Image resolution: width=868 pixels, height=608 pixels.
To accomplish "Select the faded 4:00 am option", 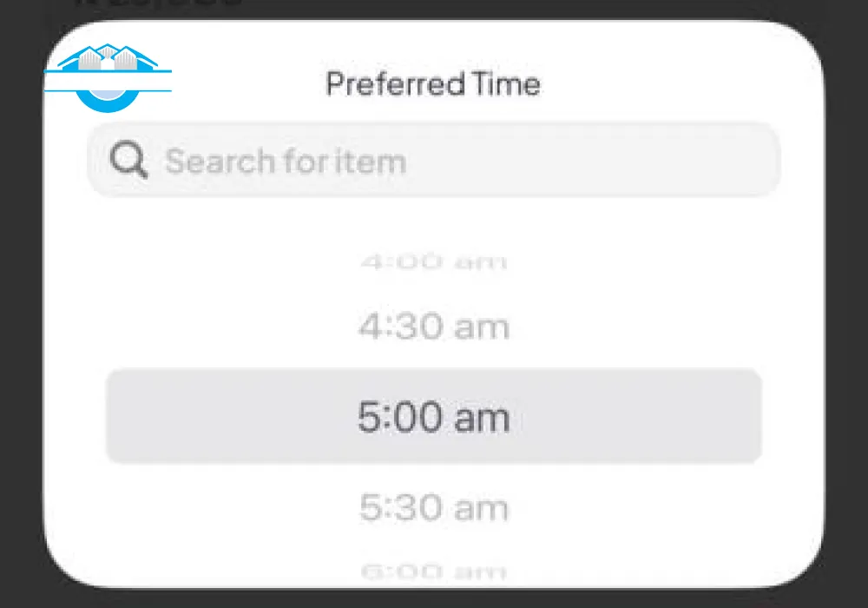I will pos(433,261).
